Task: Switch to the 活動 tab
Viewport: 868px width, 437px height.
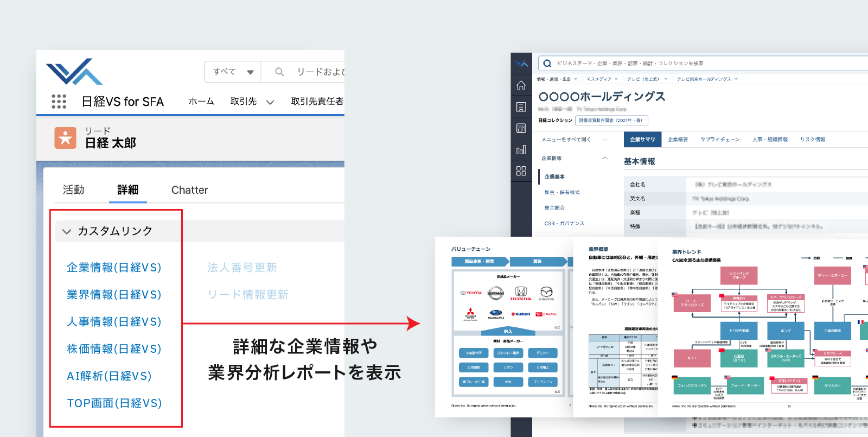Action: coord(73,190)
